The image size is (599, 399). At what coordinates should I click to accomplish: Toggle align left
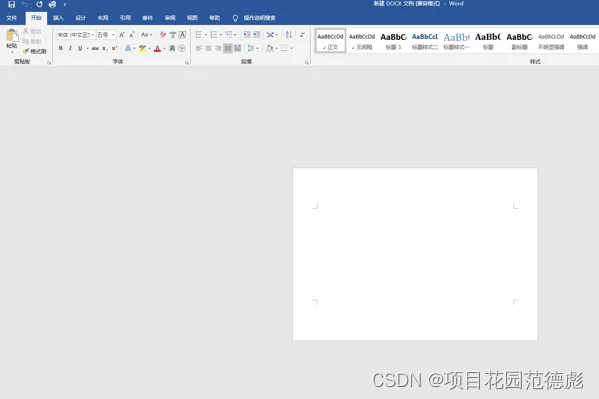click(199, 48)
